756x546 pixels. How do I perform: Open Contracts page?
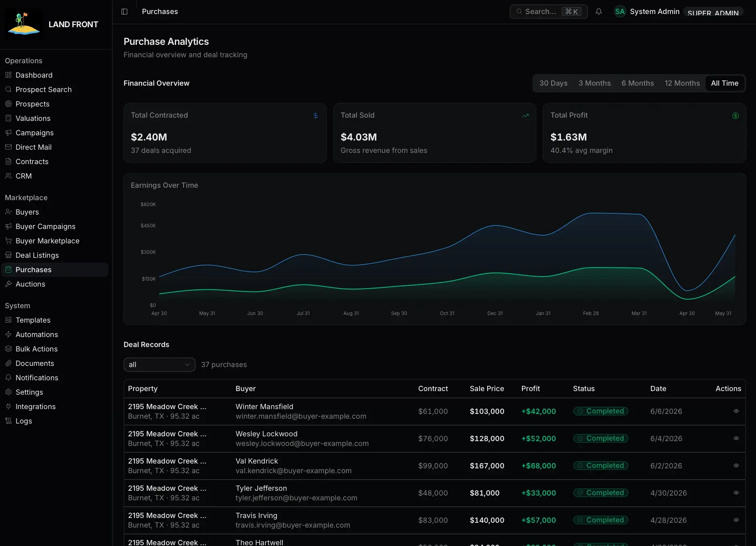click(55, 162)
